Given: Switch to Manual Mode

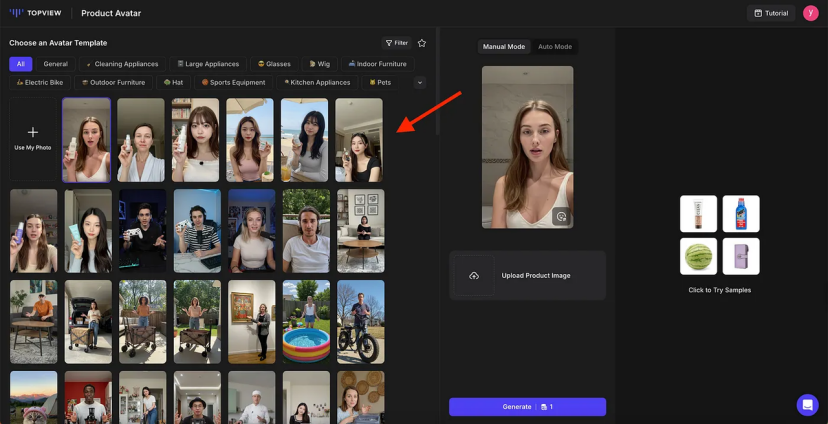Looking at the screenshot, I should point(504,46).
